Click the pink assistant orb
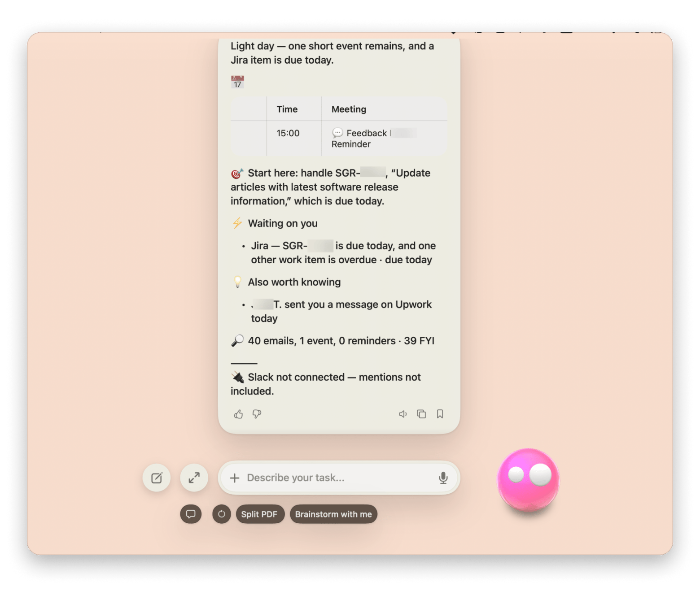700x591 pixels. 529,480
